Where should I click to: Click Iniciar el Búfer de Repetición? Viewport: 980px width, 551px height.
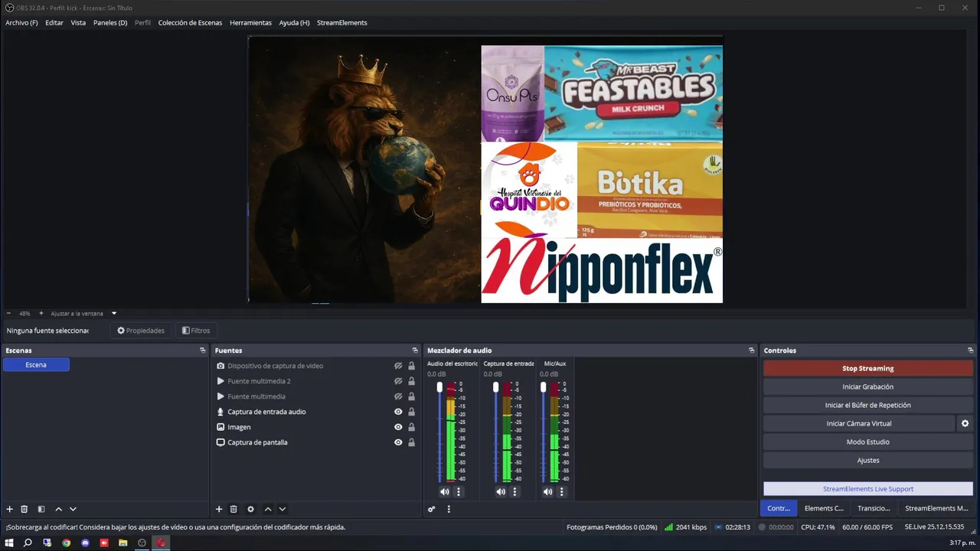tap(868, 405)
